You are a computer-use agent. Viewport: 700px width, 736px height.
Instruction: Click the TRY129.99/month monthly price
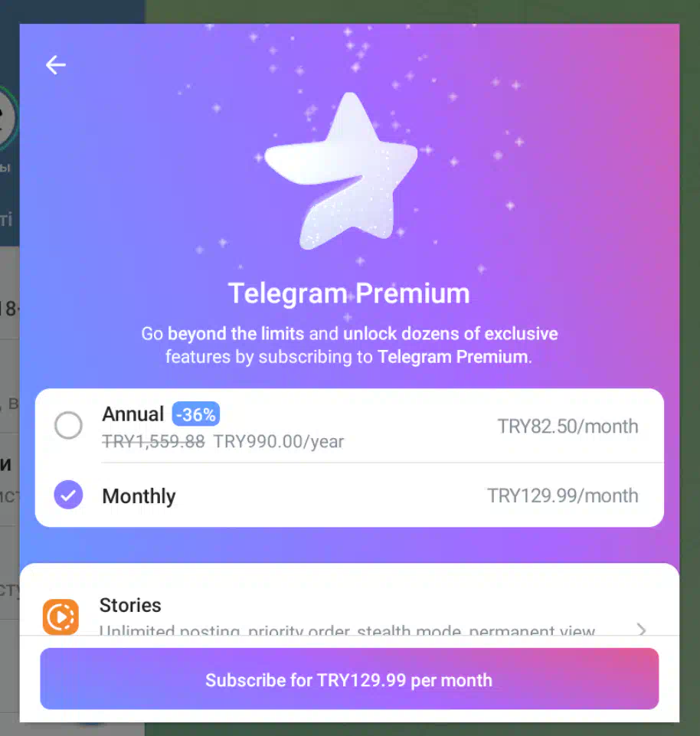pyautogui.click(x=562, y=496)
